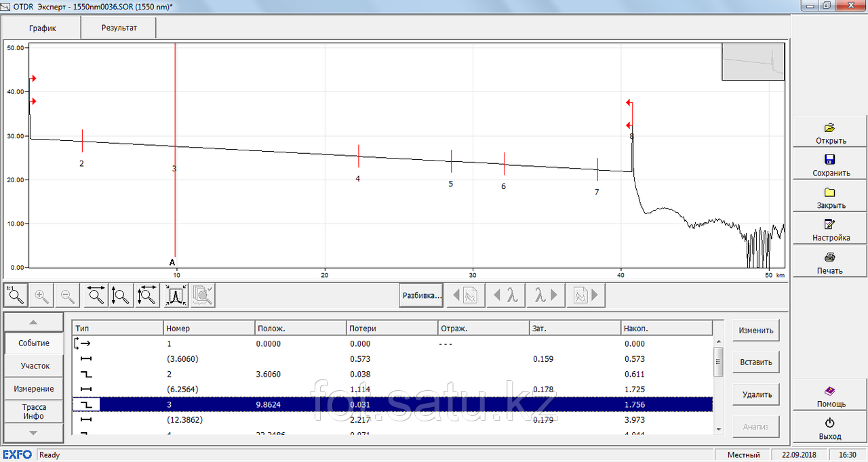Image resolution: width=868 pixels, height=462 pixels.
Task: Select the both-axes zoom tool
Action: (x=147, y=295)
